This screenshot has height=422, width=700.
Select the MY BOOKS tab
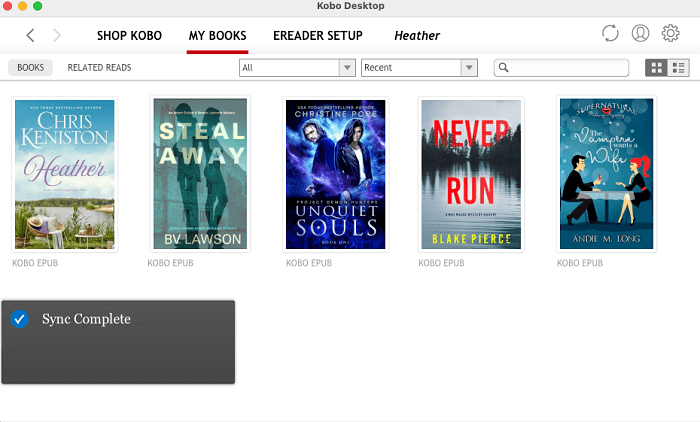point(217,36)
